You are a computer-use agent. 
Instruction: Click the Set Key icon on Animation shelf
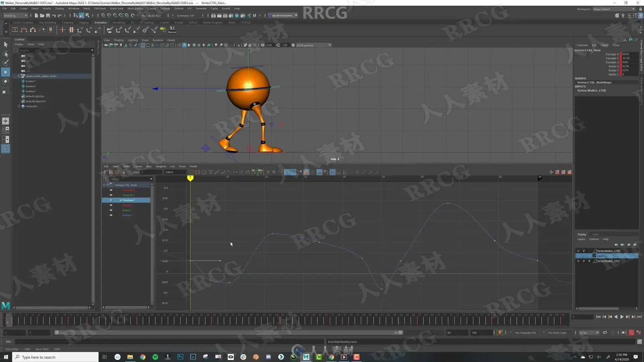(62, 30)
